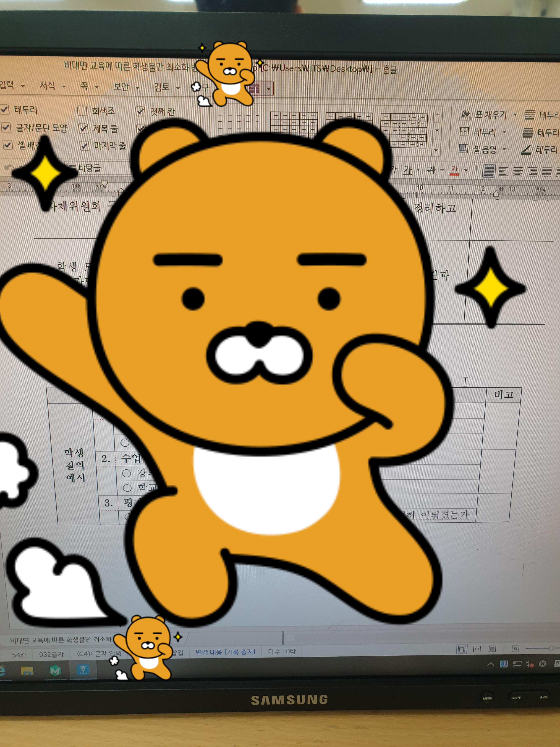The width and height of the screenshot is (560, 747).
Task: Open File Explorer from the taskbar
Action: point(27,671)
